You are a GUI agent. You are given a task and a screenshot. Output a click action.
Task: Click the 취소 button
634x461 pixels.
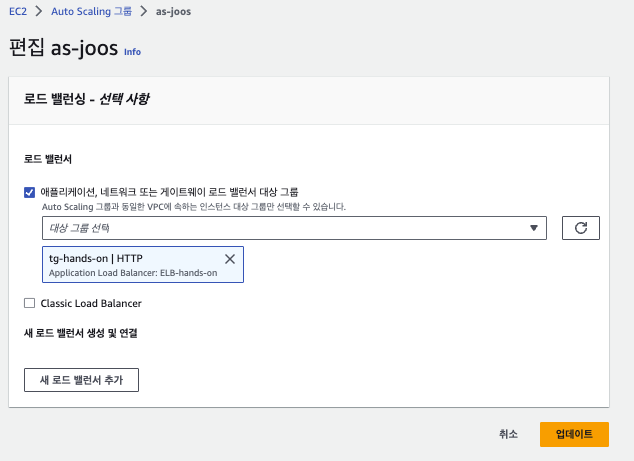508,434
